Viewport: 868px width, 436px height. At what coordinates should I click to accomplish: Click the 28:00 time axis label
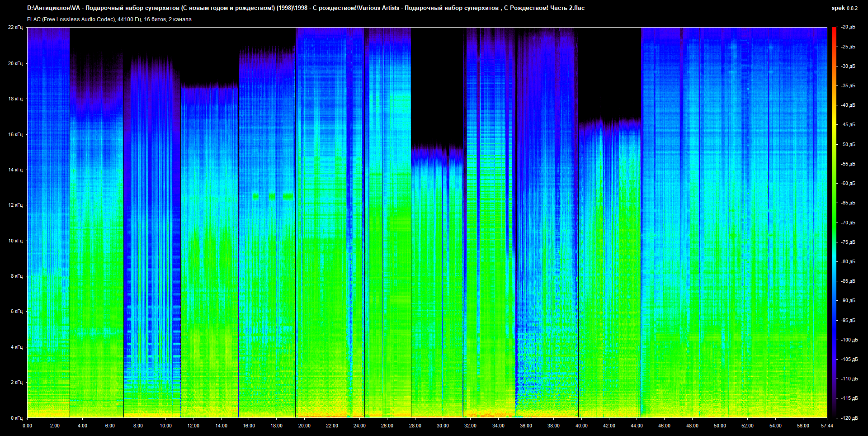click(x=415, y=426)
